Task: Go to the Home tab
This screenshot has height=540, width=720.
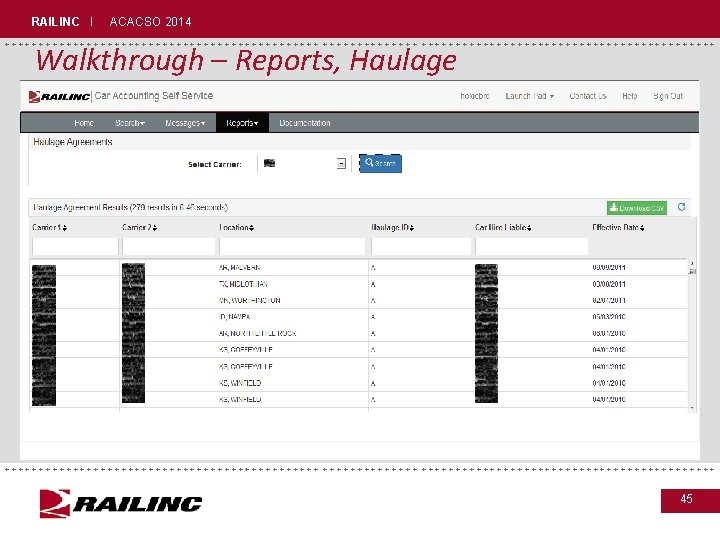Action: pos(84,123)
